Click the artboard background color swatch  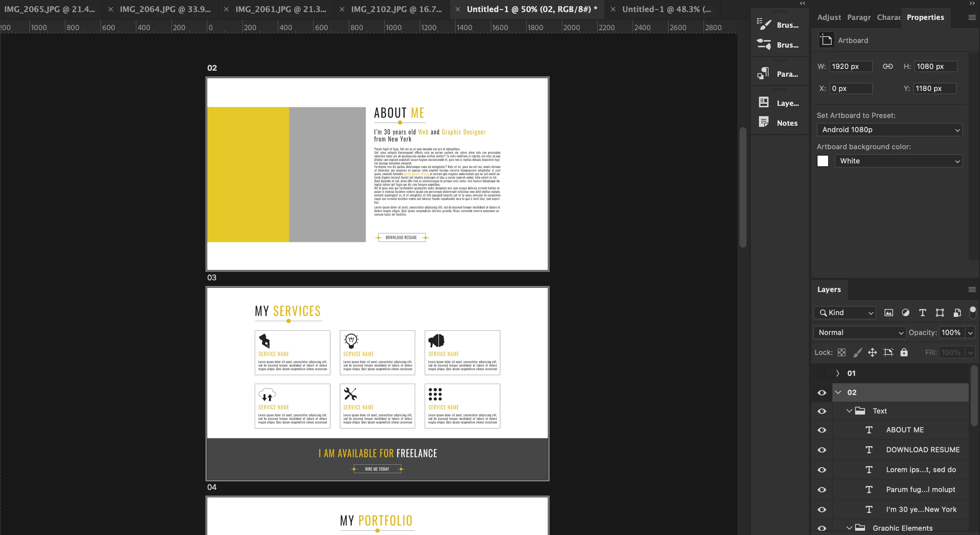(x=822, y=161)
